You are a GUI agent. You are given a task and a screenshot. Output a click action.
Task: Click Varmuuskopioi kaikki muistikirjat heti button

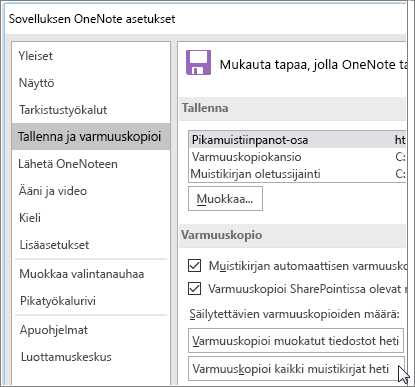click(x=296, y=369)
